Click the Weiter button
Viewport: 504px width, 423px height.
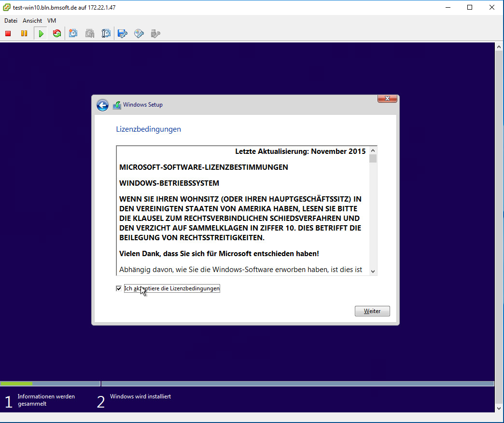pos(372,311)
